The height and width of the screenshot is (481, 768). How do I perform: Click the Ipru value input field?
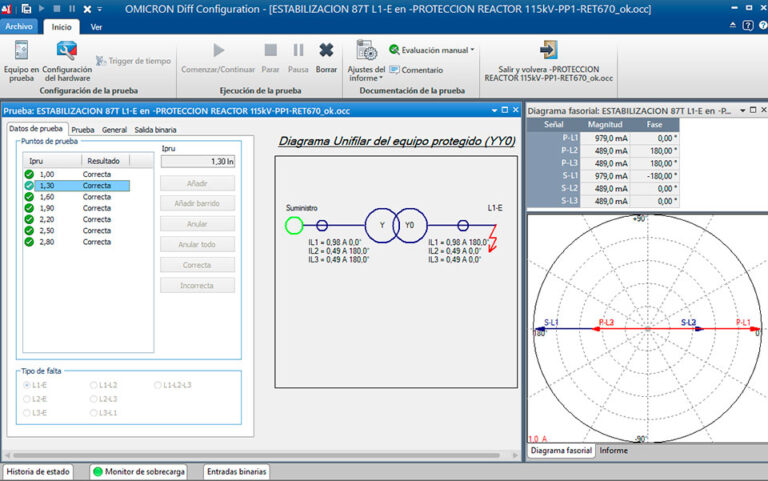[x=197, y=161]
